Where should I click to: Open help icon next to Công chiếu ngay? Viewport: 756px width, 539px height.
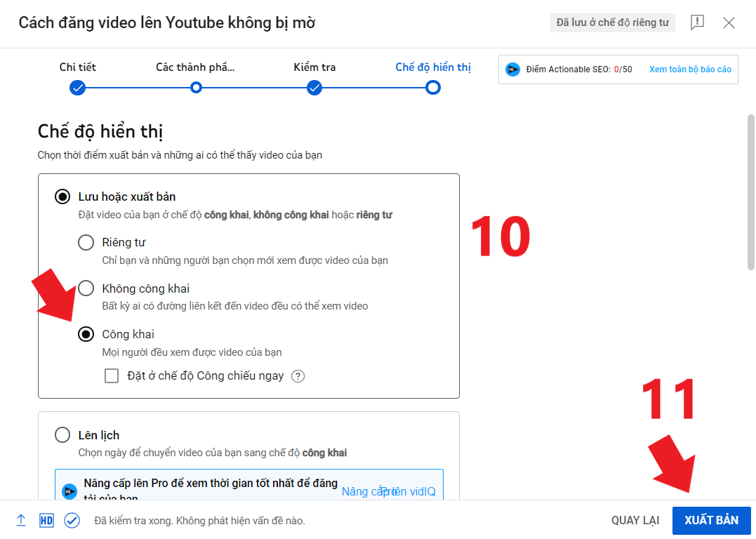pos(298,376)
